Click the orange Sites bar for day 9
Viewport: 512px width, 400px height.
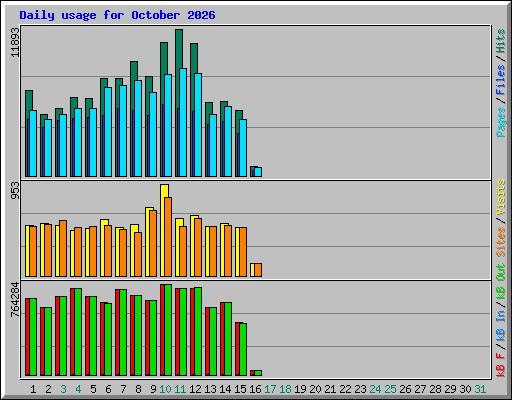pos(153,244)
